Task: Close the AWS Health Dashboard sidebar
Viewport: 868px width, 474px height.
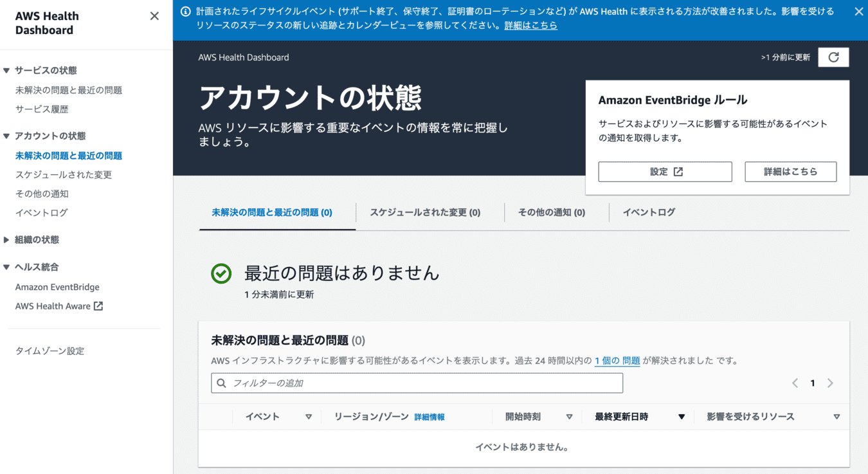Action: click(x=154, y=16)
